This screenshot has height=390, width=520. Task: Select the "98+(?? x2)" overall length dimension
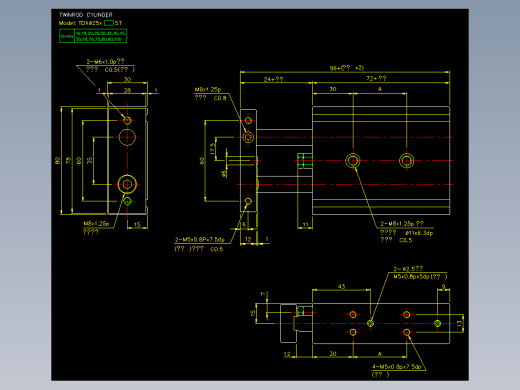(347, 68)
